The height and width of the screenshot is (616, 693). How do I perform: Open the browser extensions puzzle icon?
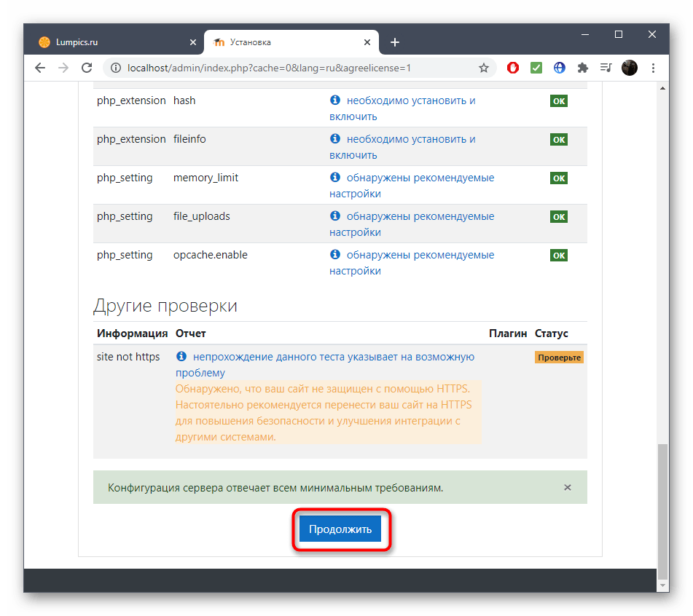click(582, 68)
